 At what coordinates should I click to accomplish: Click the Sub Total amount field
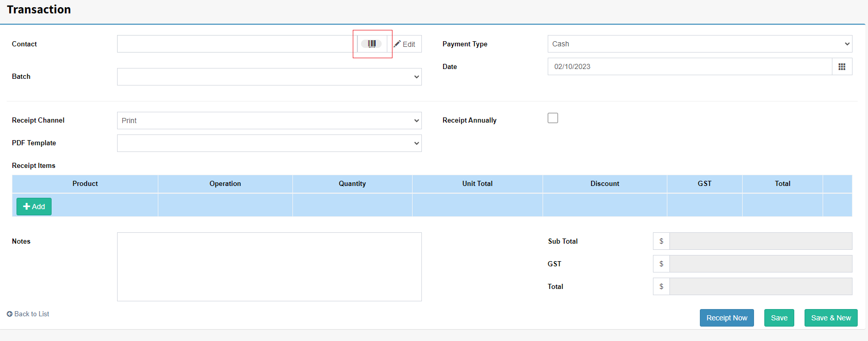761,241
